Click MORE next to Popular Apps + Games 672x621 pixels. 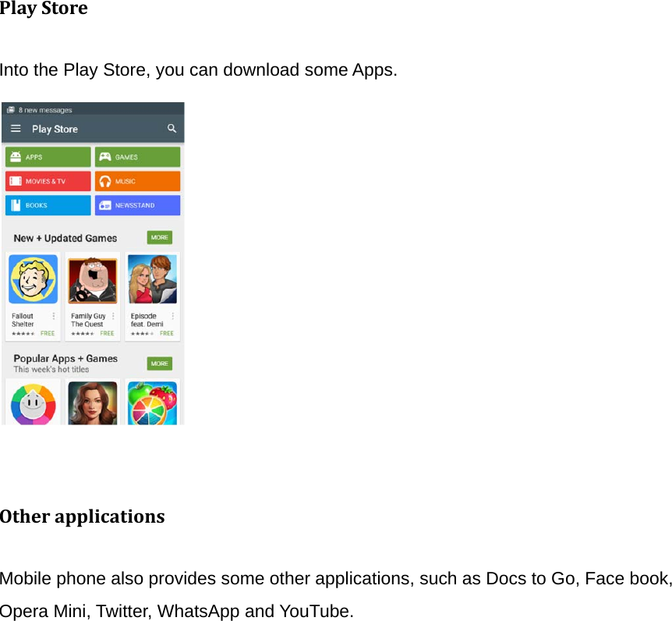click(159, 363)
